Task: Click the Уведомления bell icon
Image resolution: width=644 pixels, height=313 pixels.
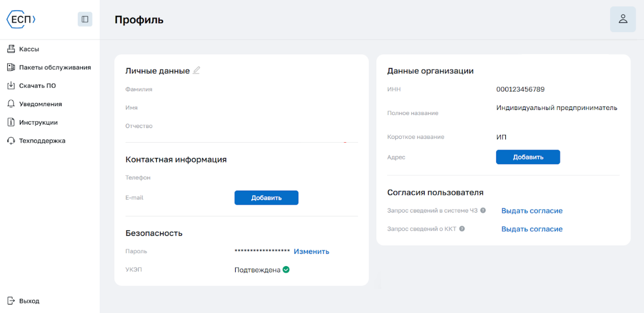Action: 11,104
